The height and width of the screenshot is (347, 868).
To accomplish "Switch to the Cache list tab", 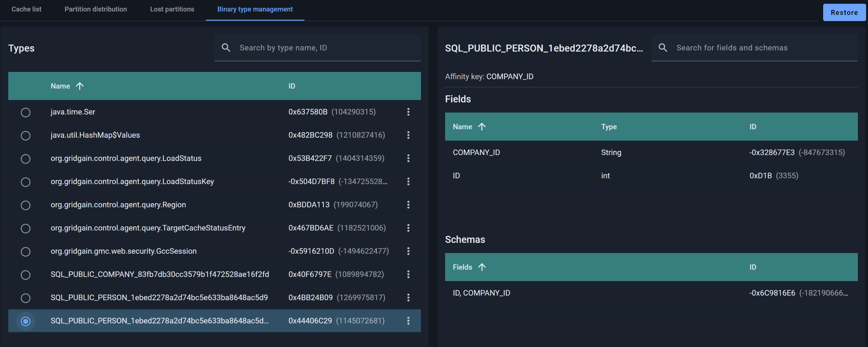I will [x=26, y=9].
